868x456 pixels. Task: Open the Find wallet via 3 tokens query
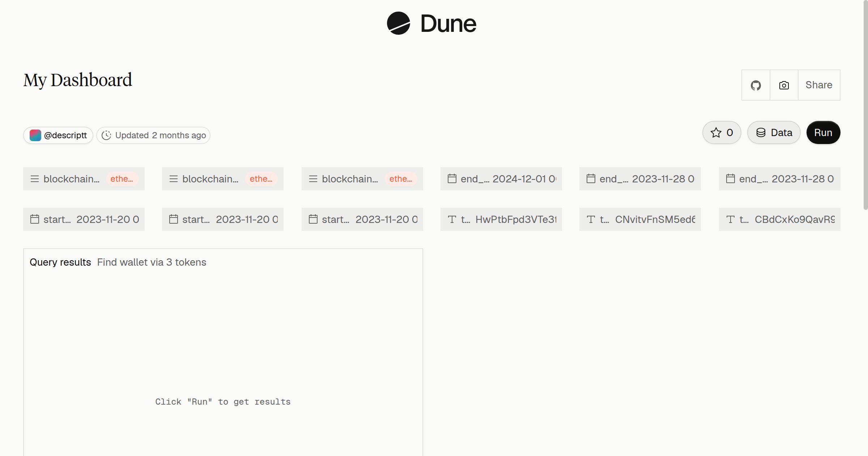pos(152,262)
